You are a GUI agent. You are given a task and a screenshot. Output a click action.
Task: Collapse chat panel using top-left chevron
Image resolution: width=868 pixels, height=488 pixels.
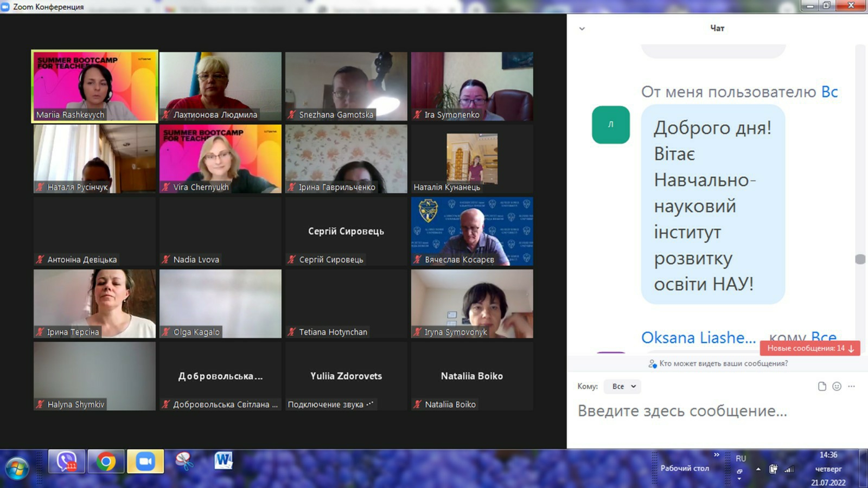point(582,29)
